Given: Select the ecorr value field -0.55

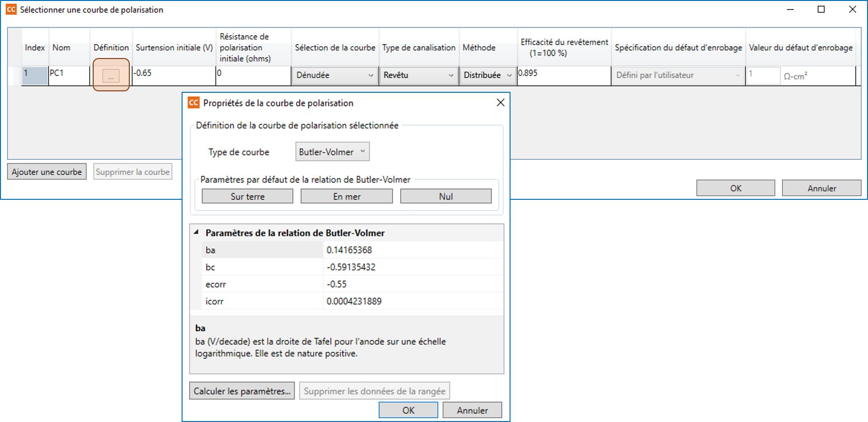Looking at the screenshot, I should (413, 284).
